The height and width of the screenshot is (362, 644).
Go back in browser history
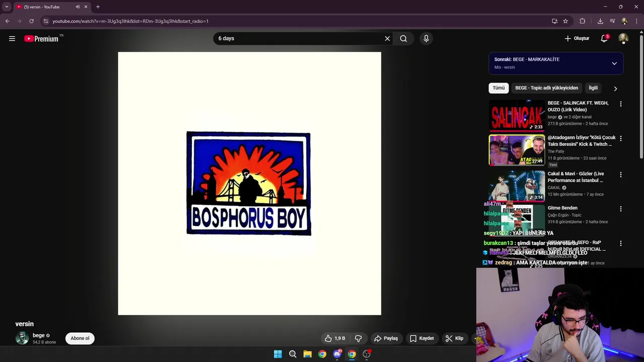point(7,21)
